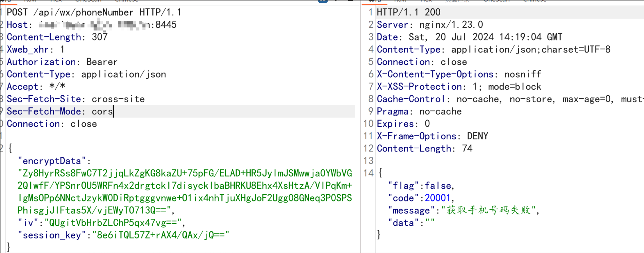The width and height of the screenshot is (644, 253).
Task: Click the Xweb_xhr header line
Action: coord(35,49)
